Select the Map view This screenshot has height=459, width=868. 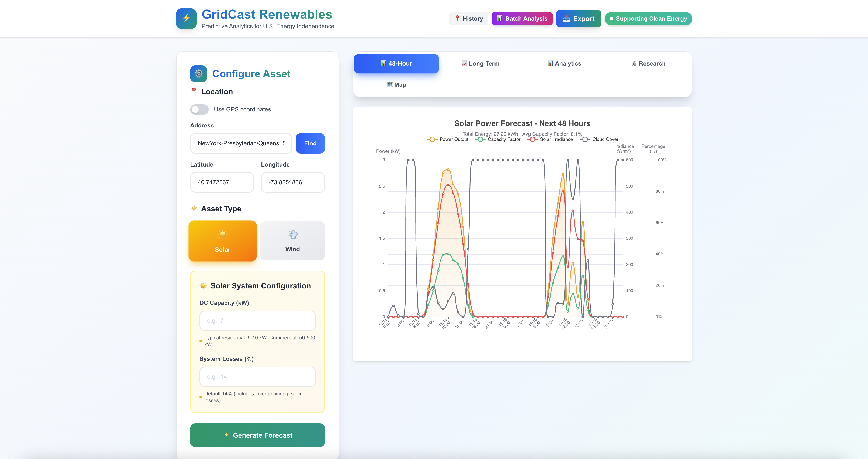(396, 85)
